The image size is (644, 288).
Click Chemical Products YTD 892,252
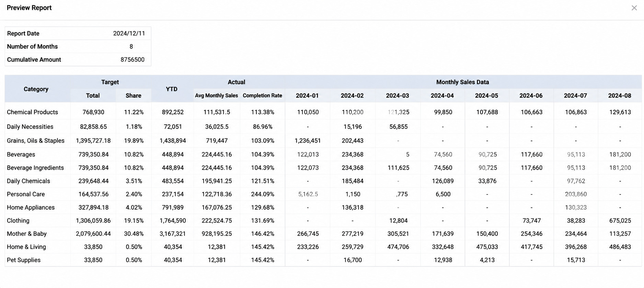(173, 112)
